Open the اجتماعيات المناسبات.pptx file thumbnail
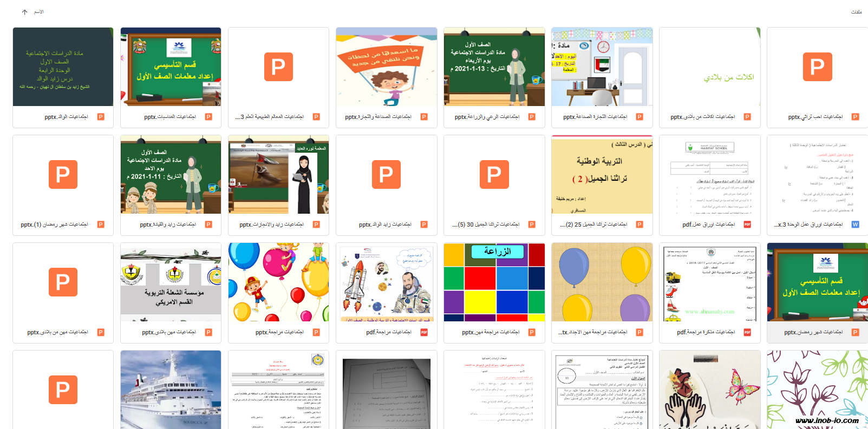 pyautogui.click(x=171, y=67)
